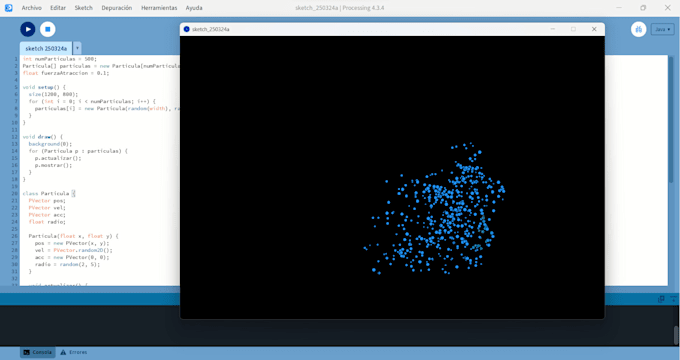Close the Processing main window

[x=668, y=8]
